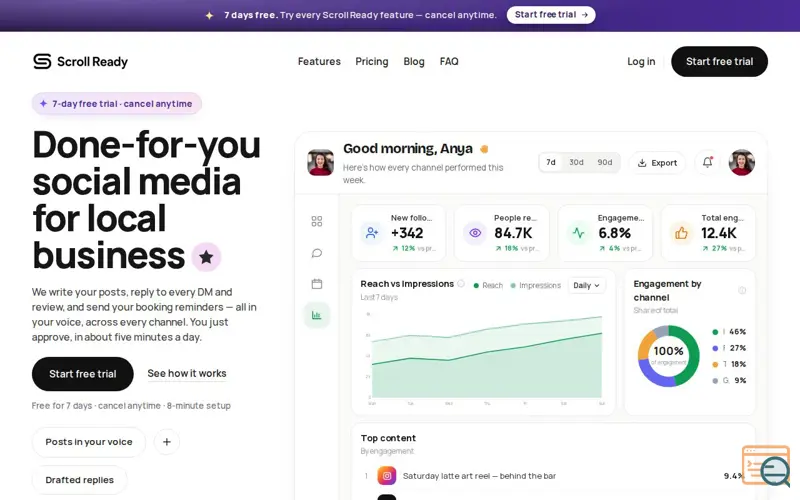
Task: Click the orange 18% channel legend dot
Action: tap(715, 364)
